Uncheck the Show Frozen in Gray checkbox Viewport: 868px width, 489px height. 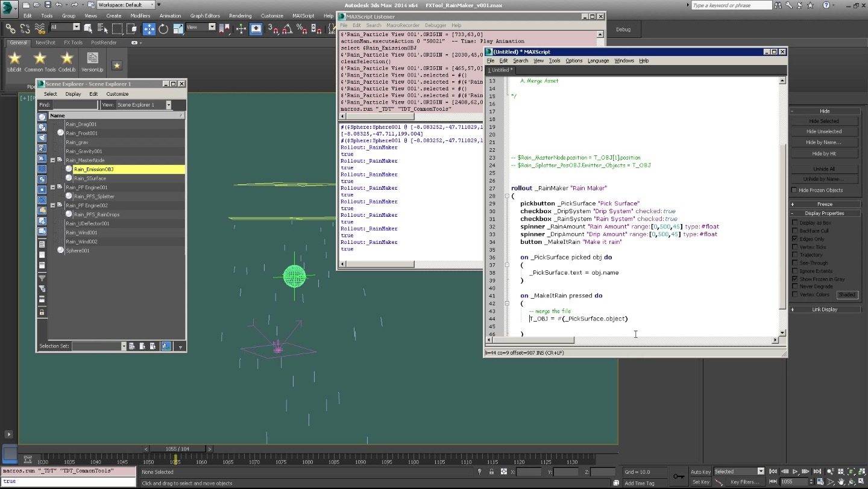coord(795,279)
